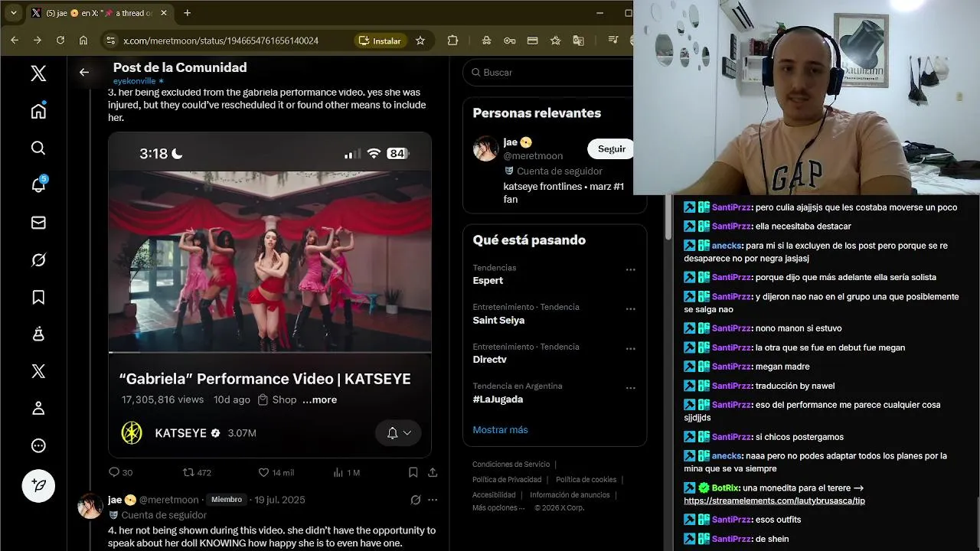
Task: Open Notifications bell with badge 5
Action: (x=38, y=184)
